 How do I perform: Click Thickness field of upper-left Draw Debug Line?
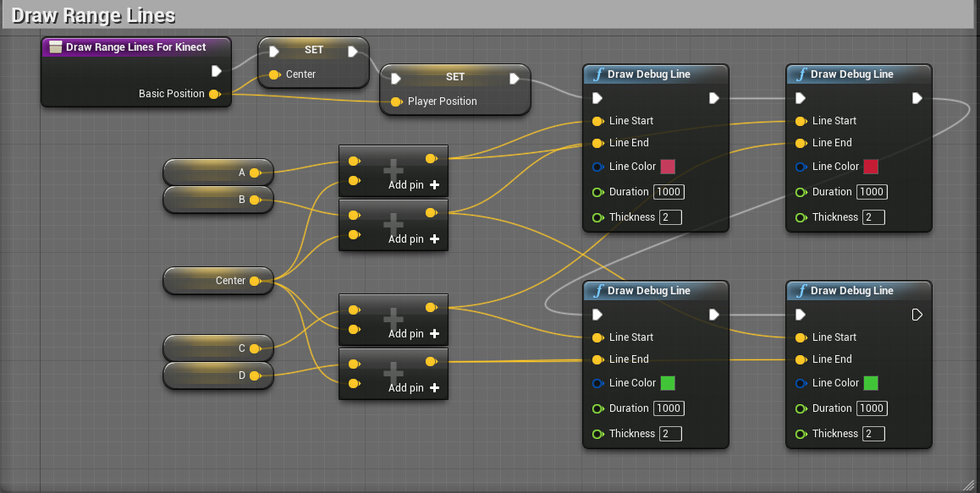point(670,217)
